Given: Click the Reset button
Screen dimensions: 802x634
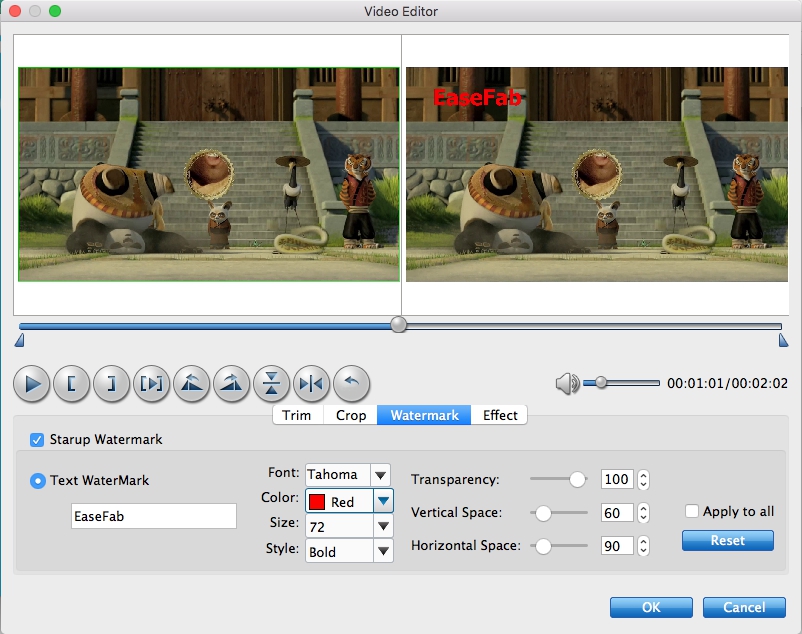Looking at the screenshot, I should [728, 540].
